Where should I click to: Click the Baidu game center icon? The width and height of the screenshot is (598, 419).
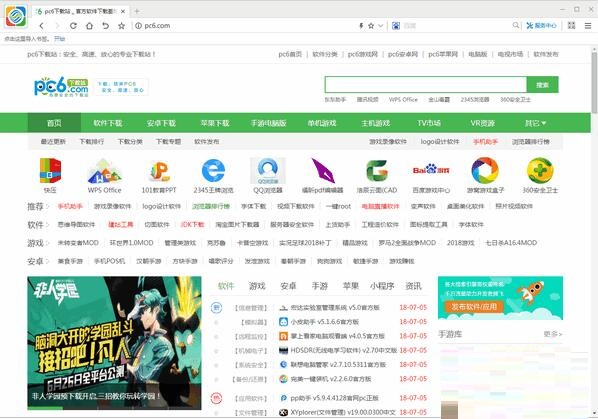pos(431,169)
